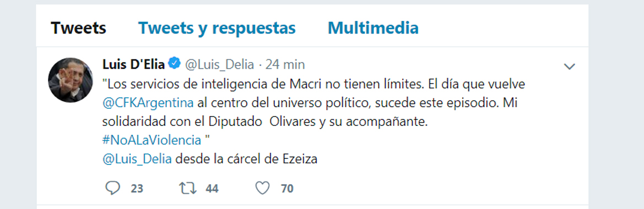This screenshot has width=644, height=209.
Task: Open the 24 min timestamp link
Action: click(x=285, y=64)
